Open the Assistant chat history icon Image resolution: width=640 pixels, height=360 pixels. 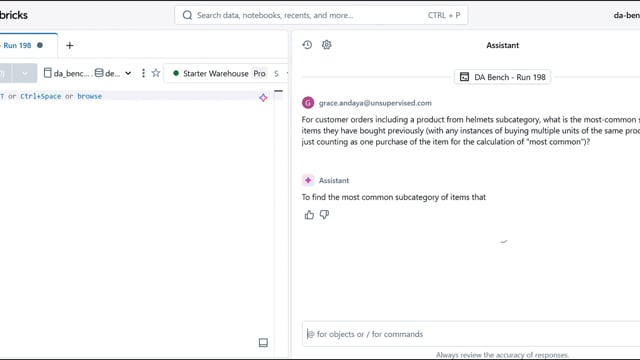click(x=307, y=45)
